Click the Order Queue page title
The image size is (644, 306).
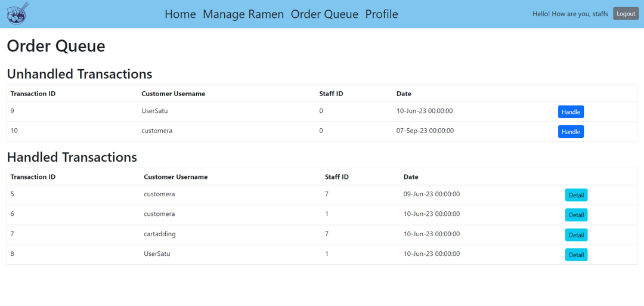[56, 46]
